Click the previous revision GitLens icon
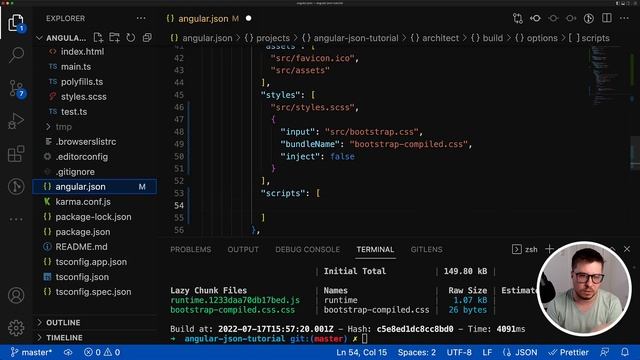This screenshot has width=640, height=360. 535,18
